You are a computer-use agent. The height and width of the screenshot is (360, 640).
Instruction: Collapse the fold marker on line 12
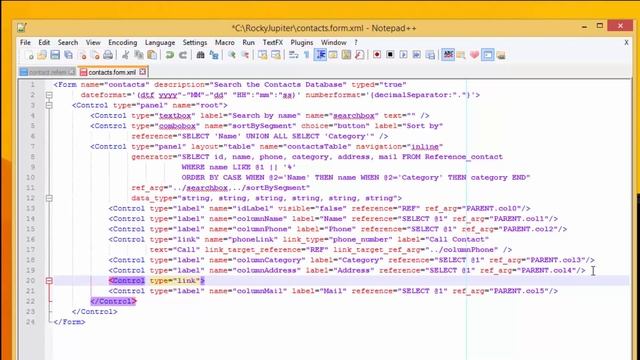(49, 198)
